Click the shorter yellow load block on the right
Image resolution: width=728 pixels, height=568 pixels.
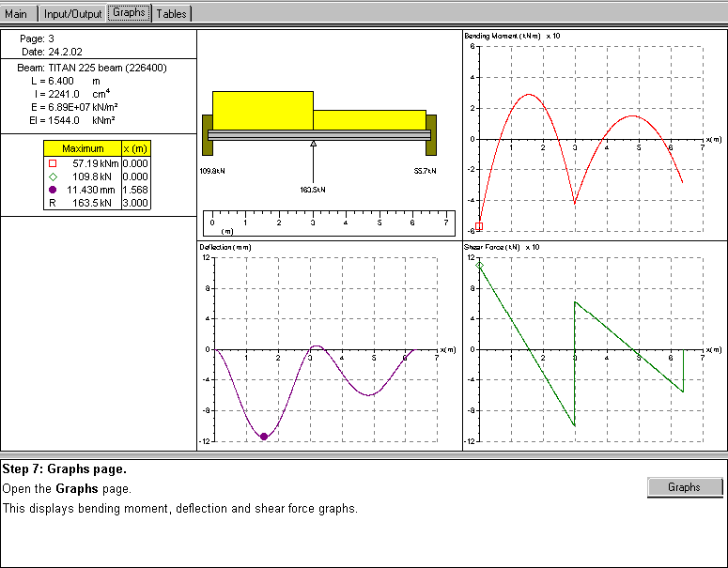[x=368, y=119]
